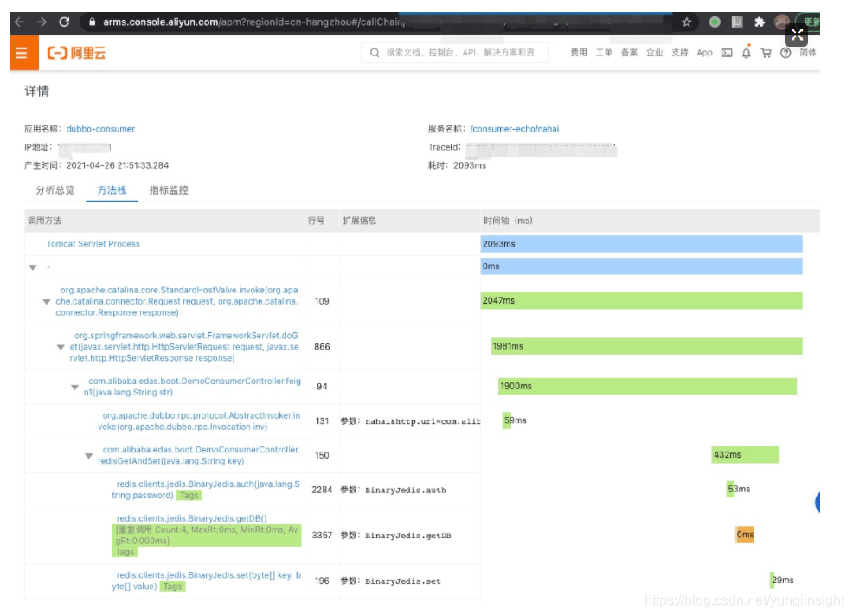Viewport: 853px width, 616px height.
Task: Click the site lock icon in address bar
Action: [x=92, y=22]
